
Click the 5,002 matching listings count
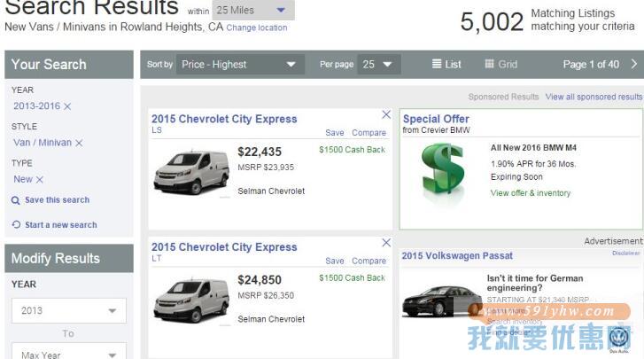(x=492, y=21)
